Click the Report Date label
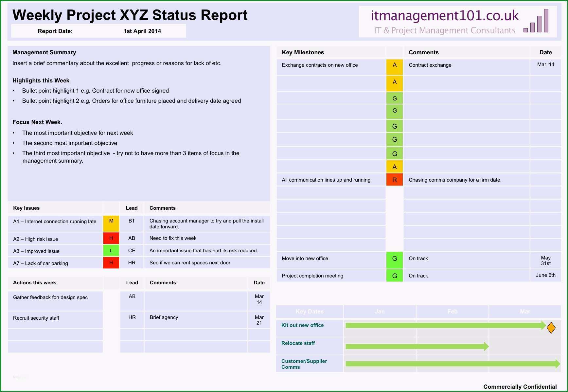Screen dimensions: 568x392 [x=55, y=31]
